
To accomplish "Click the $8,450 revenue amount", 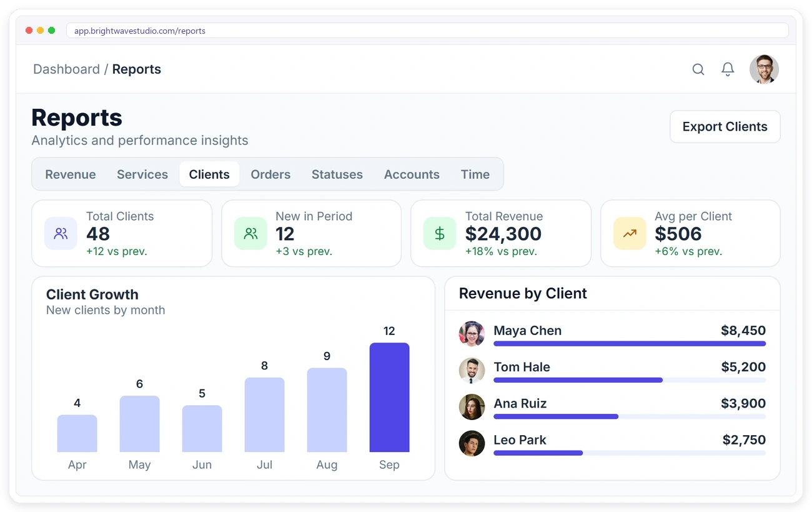I will point(743,331).
